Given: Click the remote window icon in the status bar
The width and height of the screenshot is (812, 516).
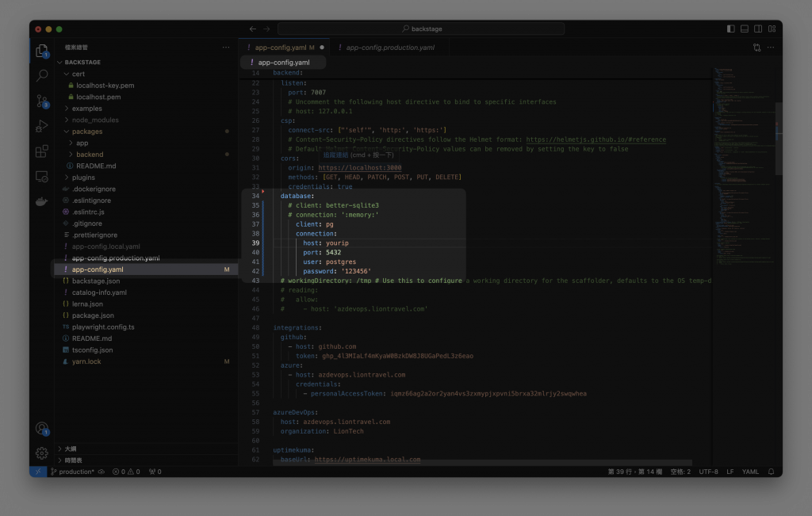Looking at the screenshot, I should (38, 472).
